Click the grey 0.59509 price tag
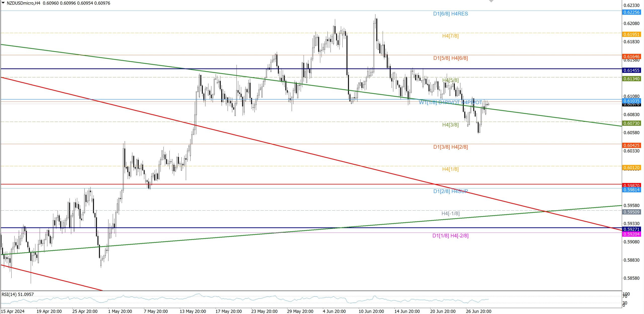The width and height of the screenshot is (644, 314). click(x=631, y=212)
